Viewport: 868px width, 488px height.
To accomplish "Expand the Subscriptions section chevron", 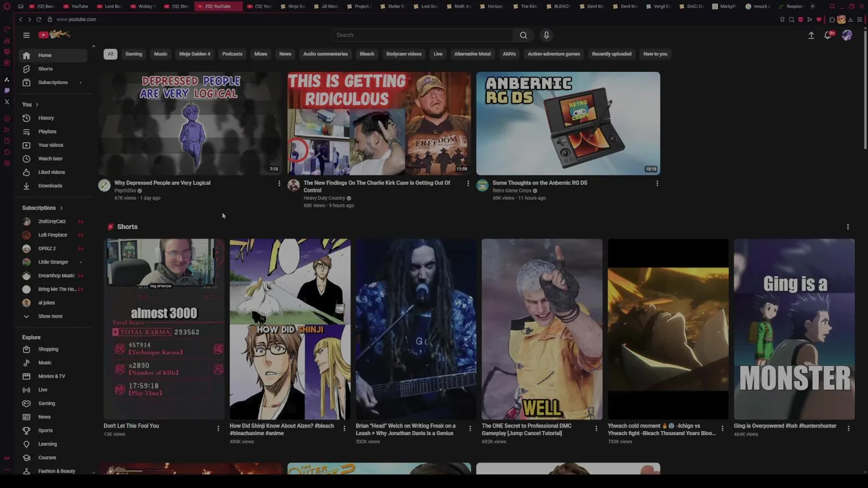I will (x=61, y=208).
